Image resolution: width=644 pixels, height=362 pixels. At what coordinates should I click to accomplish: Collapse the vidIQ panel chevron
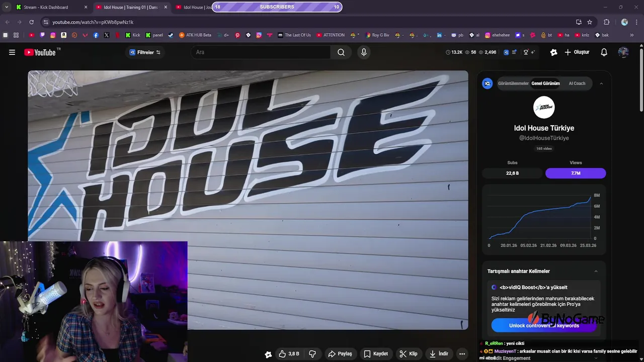tap(601, 83)
